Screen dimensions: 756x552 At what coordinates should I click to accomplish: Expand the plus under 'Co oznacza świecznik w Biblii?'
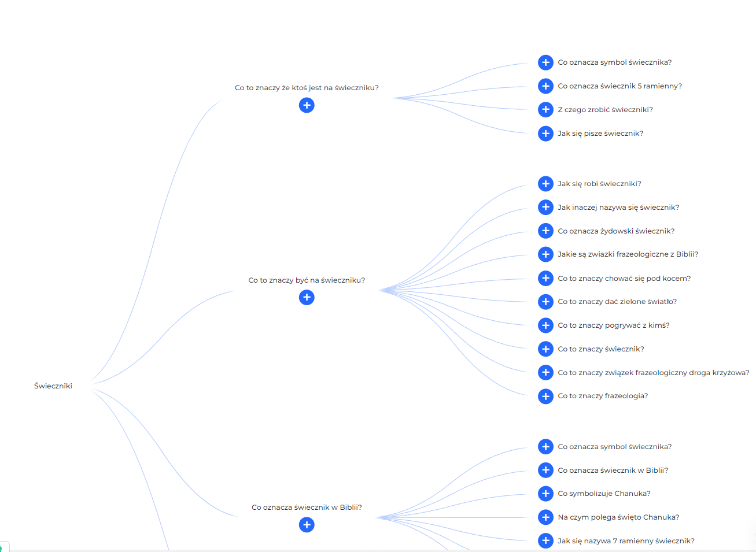coord(307,525)
